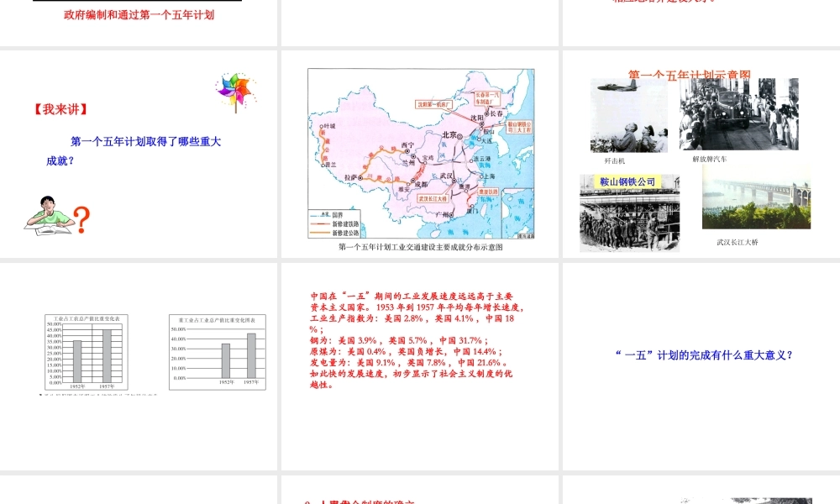Click the 成都 city label on the map

[x=421, y=184]
